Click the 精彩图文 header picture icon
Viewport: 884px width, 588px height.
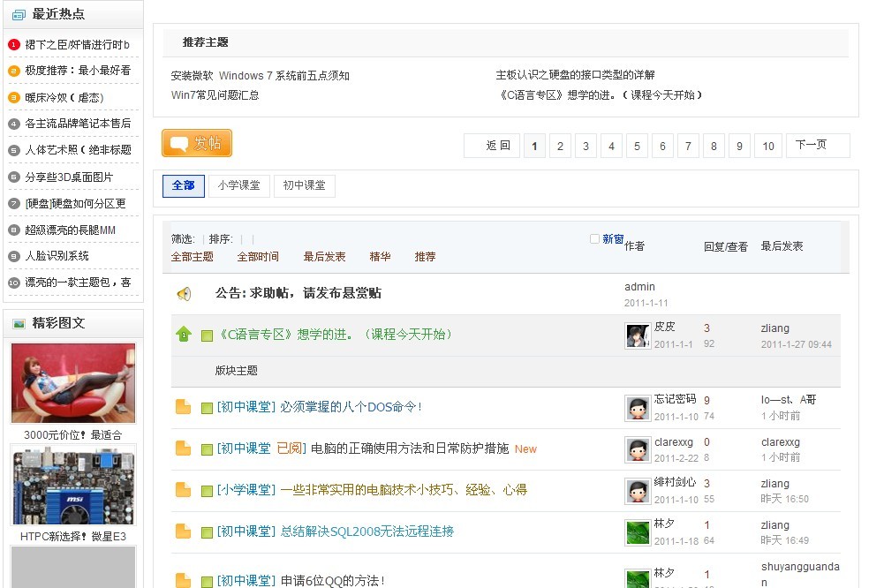click(19, 324)
